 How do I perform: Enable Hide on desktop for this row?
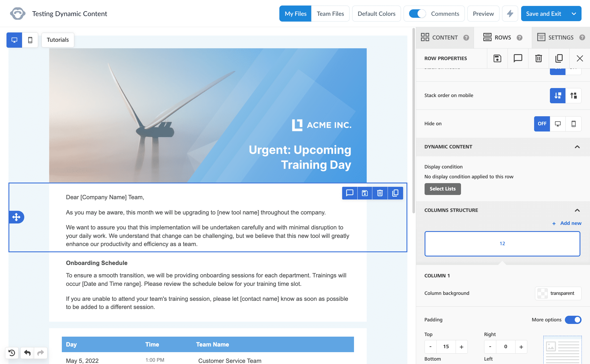pos(558,124)
